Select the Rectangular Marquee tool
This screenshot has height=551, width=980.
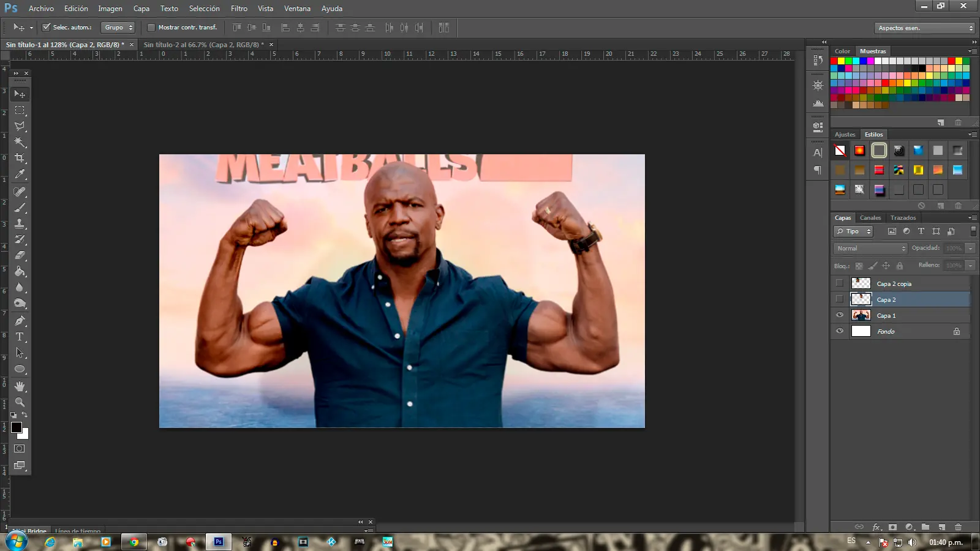[20, 110]
